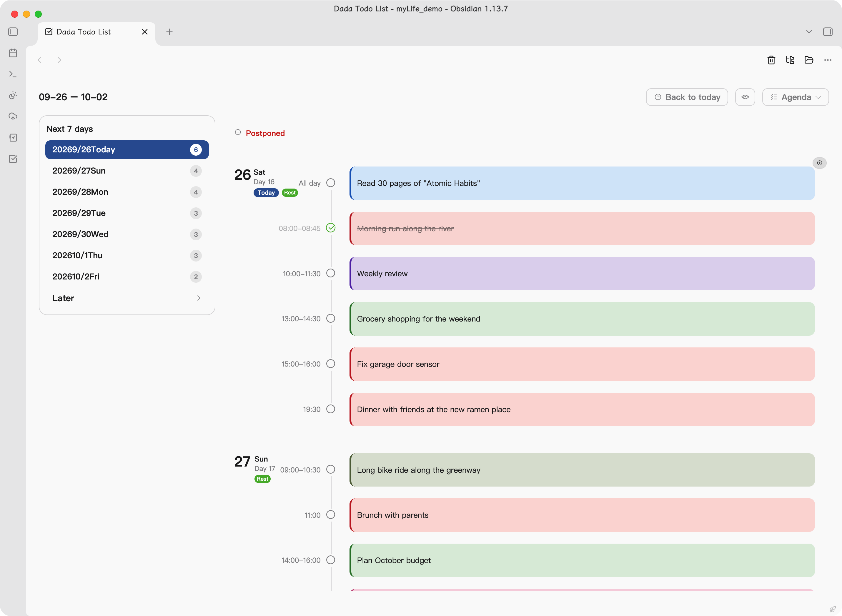This screenshot has width=842, height=616.
Task: Open the calendar icon in left ribbon
Action: pyautogui.click(x=13, y=53)
